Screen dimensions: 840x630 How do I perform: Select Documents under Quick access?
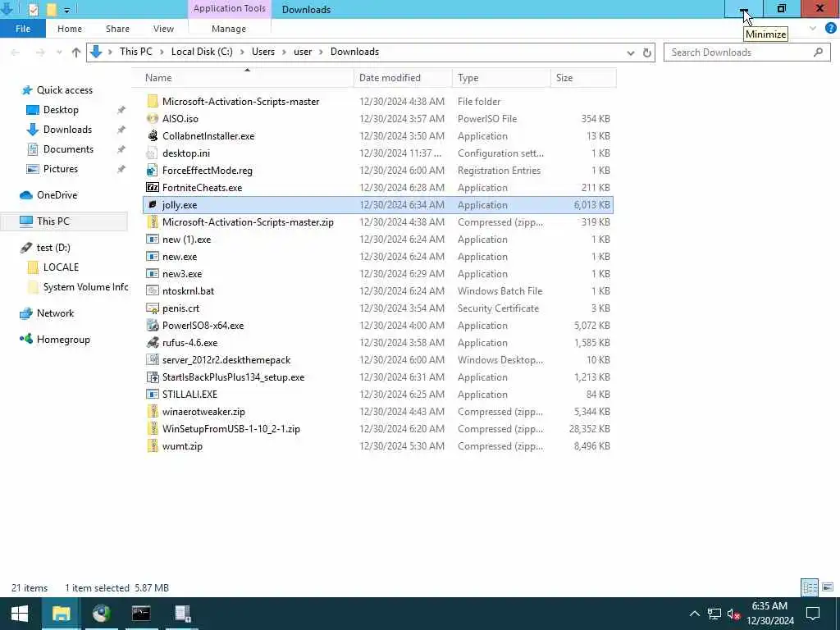[68, 149]
